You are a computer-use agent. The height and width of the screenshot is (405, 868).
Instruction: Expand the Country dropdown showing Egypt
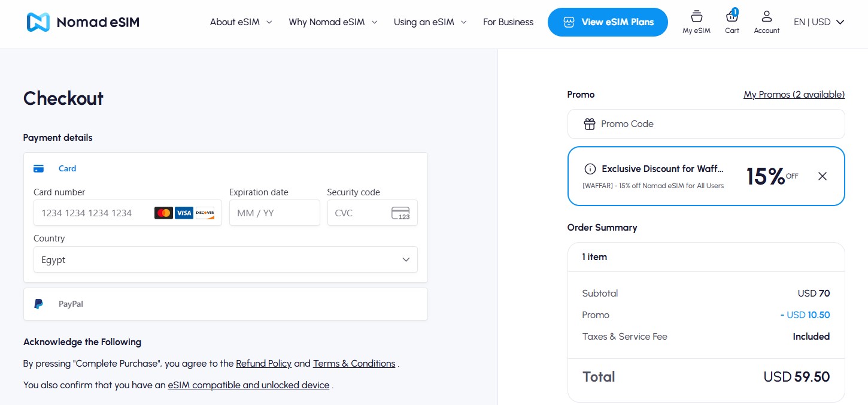point(226,260)
